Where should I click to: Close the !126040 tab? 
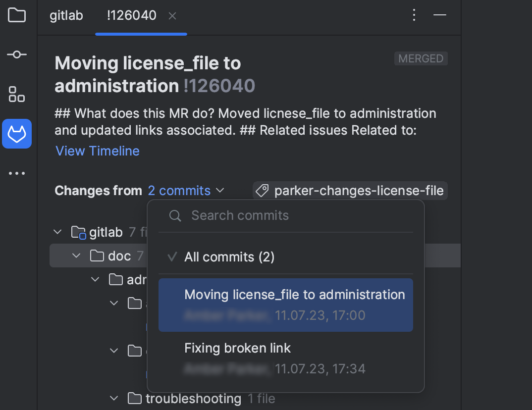pyautogui.click(x=172, y=16)
